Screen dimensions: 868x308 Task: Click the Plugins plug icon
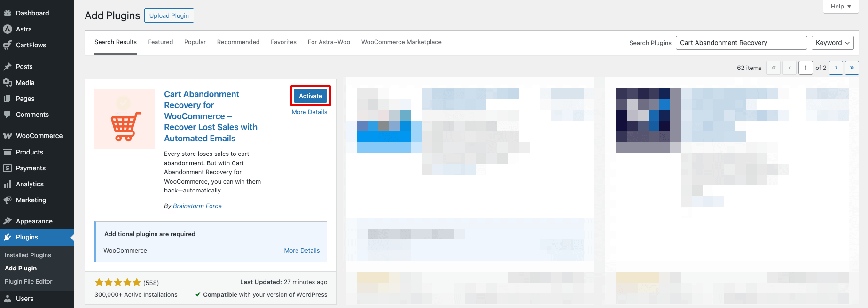point(8,237)
